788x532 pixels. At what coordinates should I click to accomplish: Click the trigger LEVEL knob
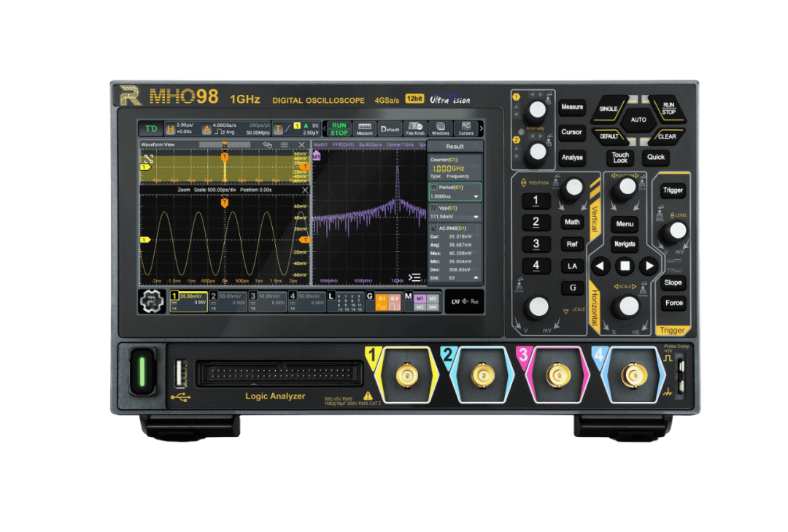(677, 231)
